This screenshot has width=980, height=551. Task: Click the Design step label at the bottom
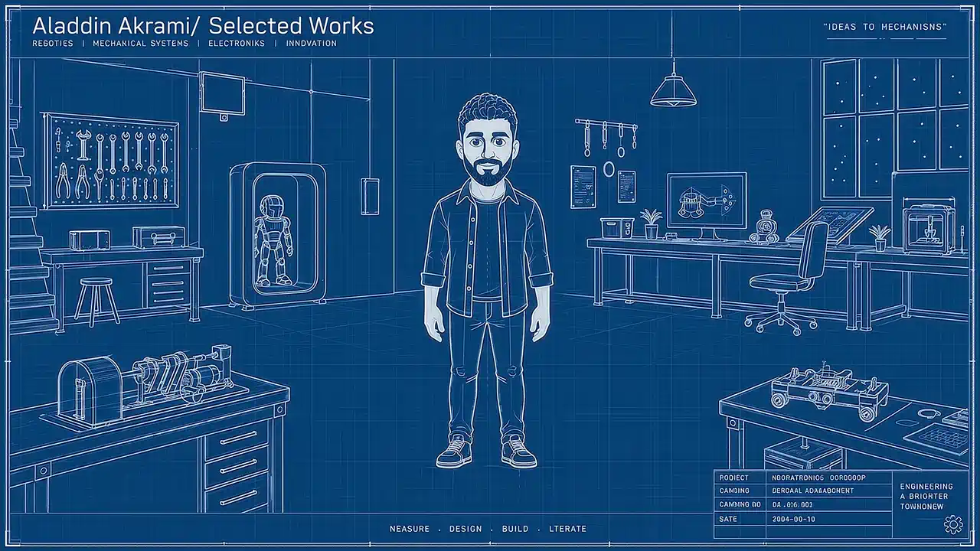pos(465,529)
